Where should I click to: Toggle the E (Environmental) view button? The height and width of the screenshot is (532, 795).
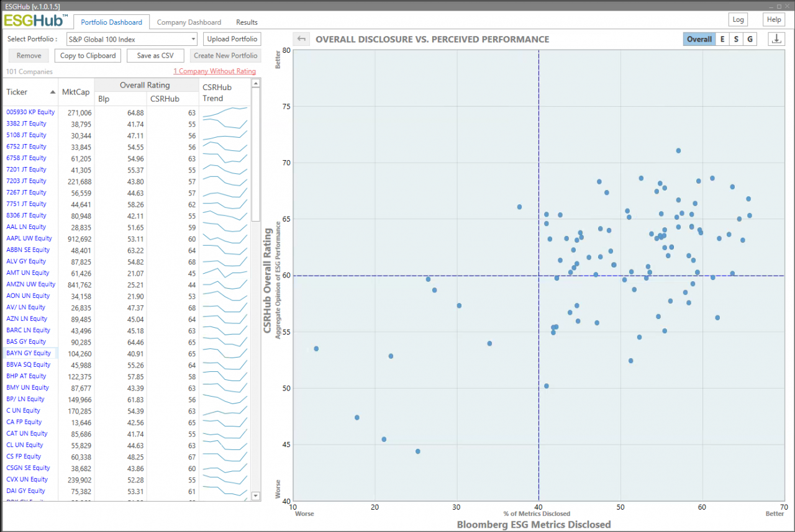(722, 39)
